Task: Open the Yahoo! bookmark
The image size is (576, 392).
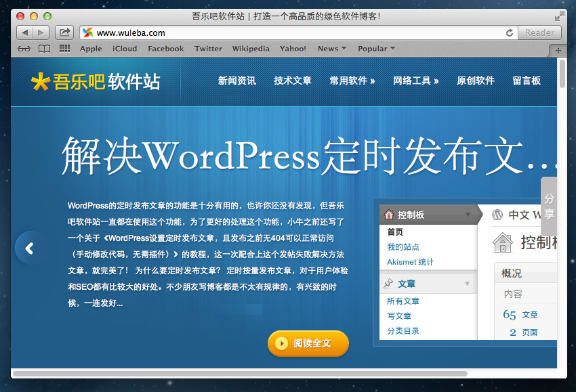Action: tap(293, 49)
